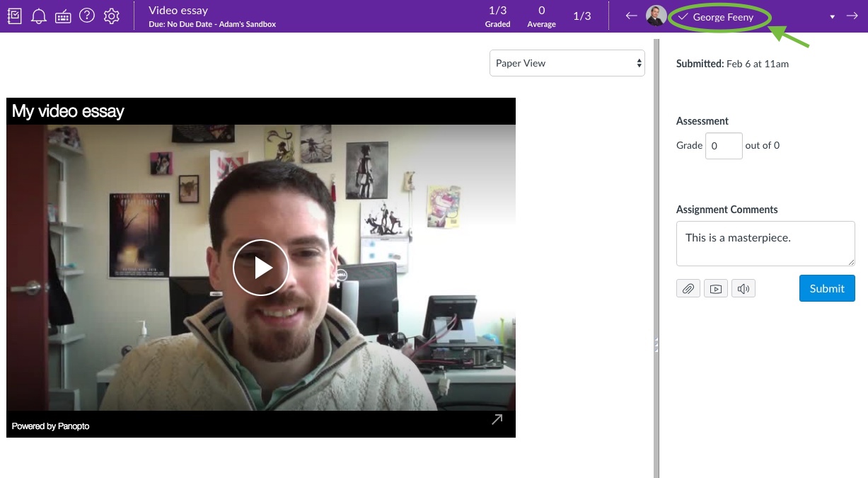Image resolution: width=868 pixels, height=478 pixels.
Task: Click George Feeny's avatar photo
Action: (656, 16)
